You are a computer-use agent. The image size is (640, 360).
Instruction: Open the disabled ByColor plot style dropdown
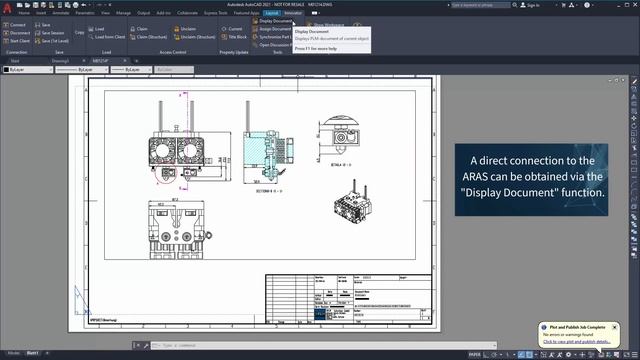coord(174,70)
